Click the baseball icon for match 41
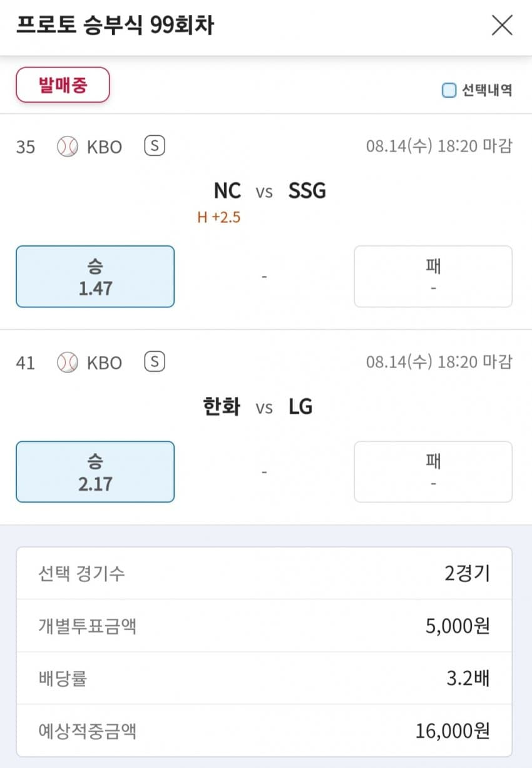532x768 pixels. [68, 362]
